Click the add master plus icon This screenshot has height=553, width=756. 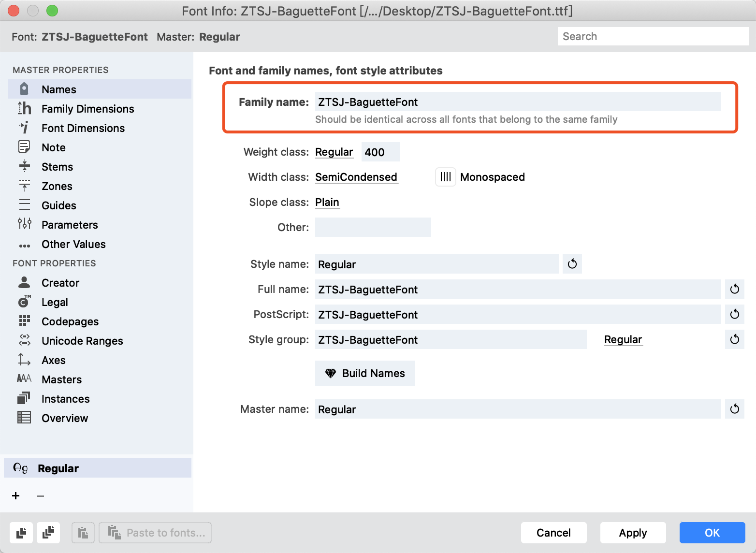(16, 495)
